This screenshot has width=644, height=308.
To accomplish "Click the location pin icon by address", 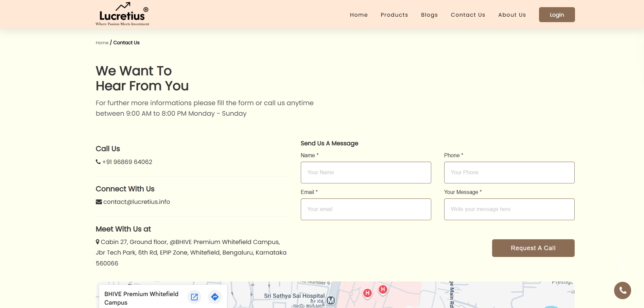I will (98, 242).
